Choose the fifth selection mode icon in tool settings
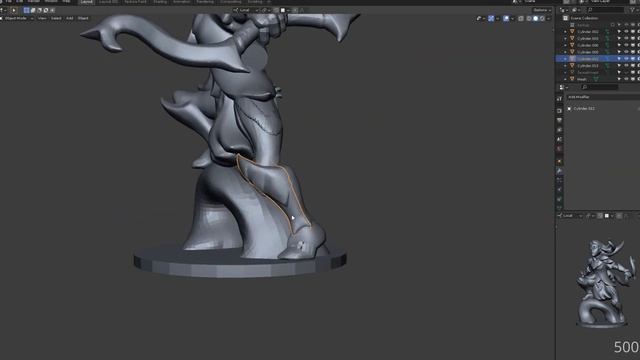Screen dimensions: 640x360 52,10
